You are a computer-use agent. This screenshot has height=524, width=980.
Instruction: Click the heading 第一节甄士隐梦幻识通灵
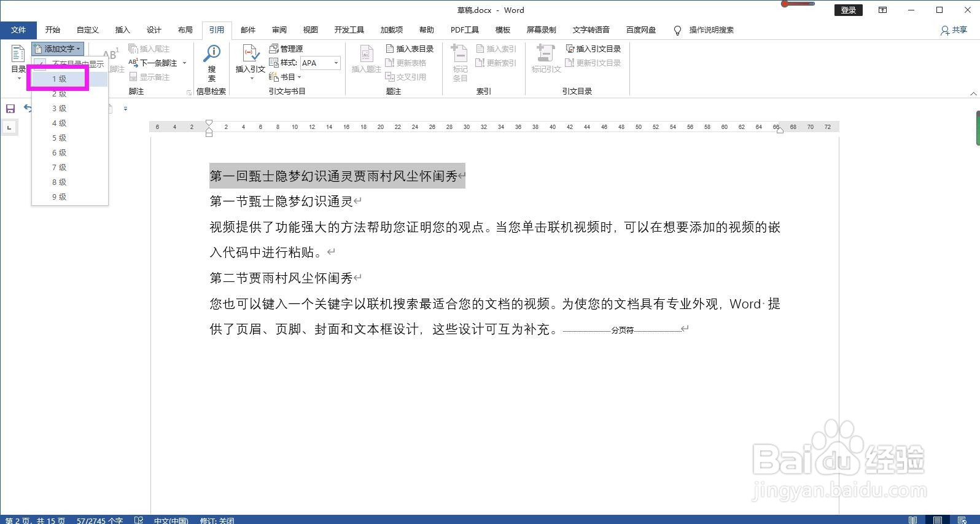281,201
